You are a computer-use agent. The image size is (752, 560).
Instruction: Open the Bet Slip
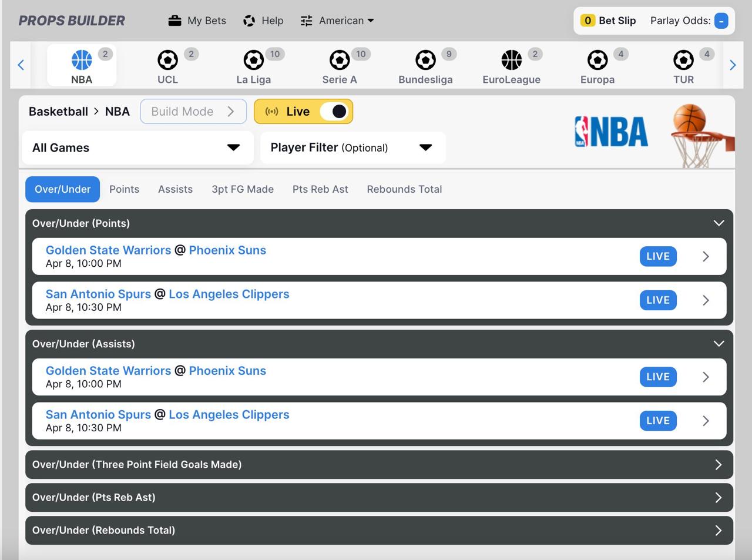click(617, 21)
